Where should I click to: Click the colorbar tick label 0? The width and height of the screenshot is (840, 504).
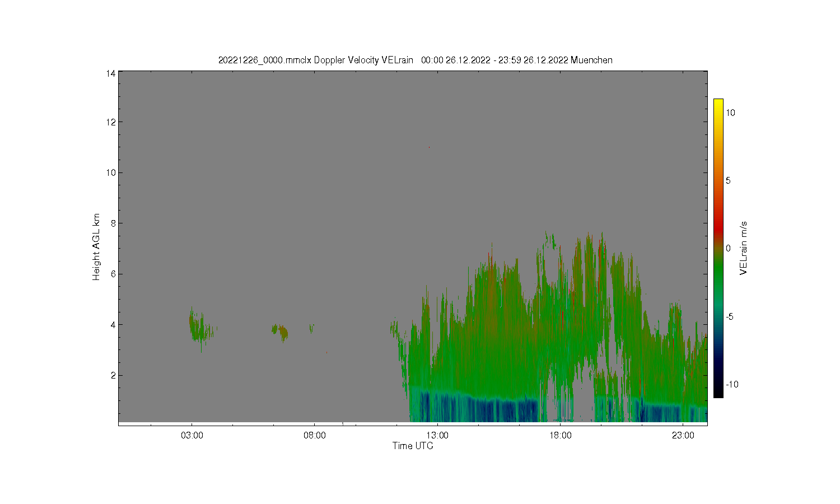(728, 248)
